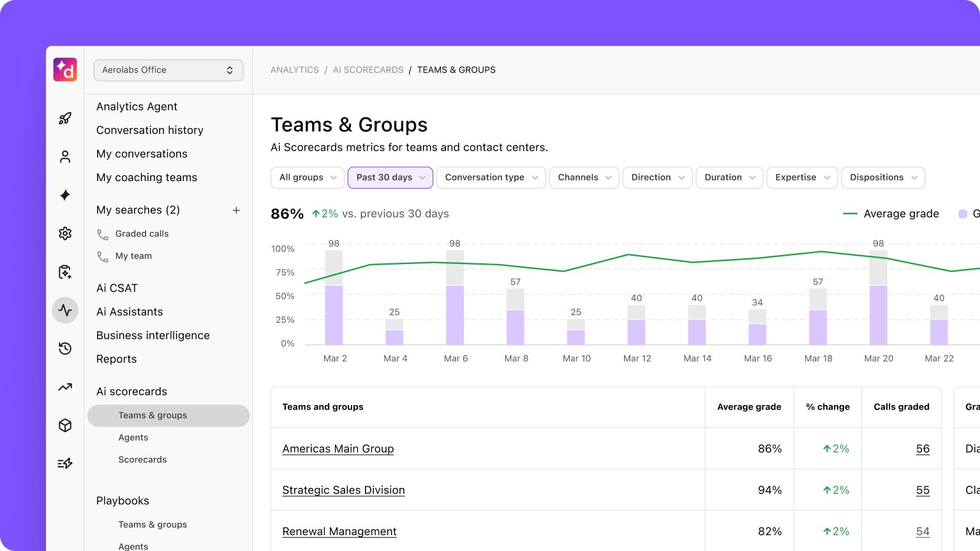Open My conversations
980x551 pixels.
(142, 154)
